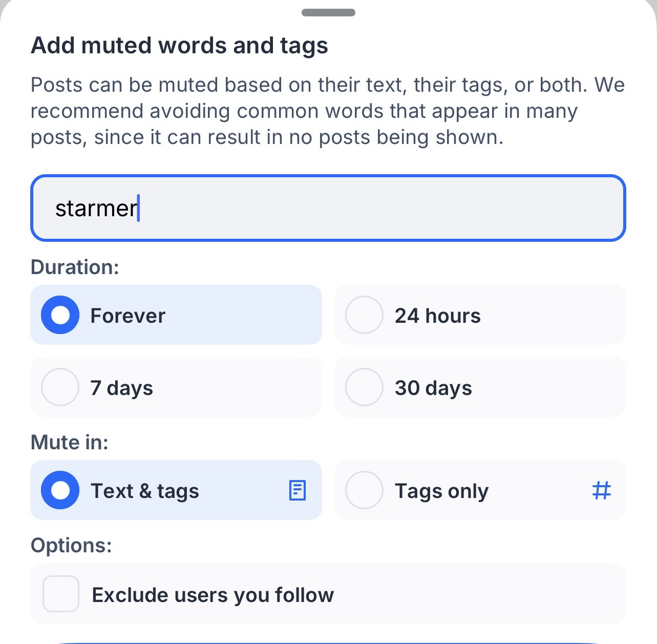Image resolution: width=657 pixels, height=644 pixels.
Task: Click the "Text & tags" label text
Action: [145, 491]
